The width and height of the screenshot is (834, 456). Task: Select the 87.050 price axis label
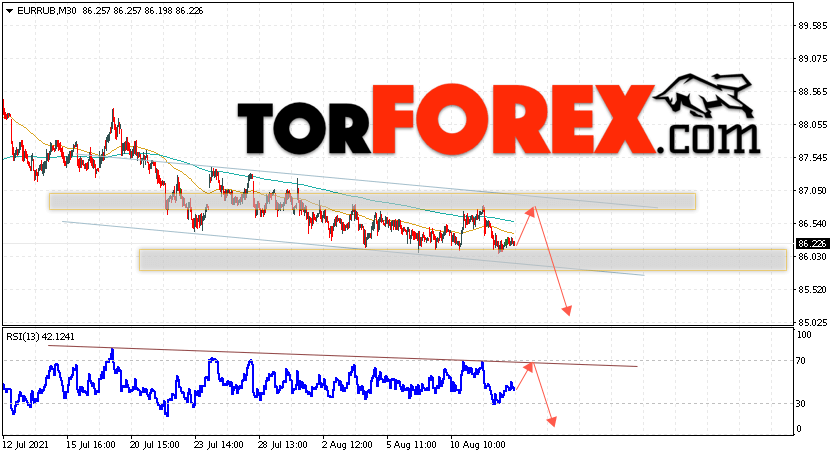813,190
